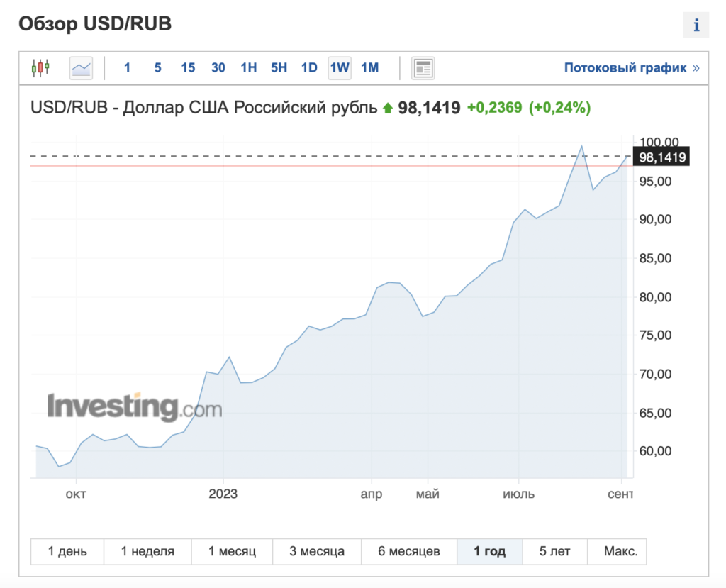This screenshot has height=588, width=726.
Task: Click the 70,00 price axis label
Action: [655, 374]
